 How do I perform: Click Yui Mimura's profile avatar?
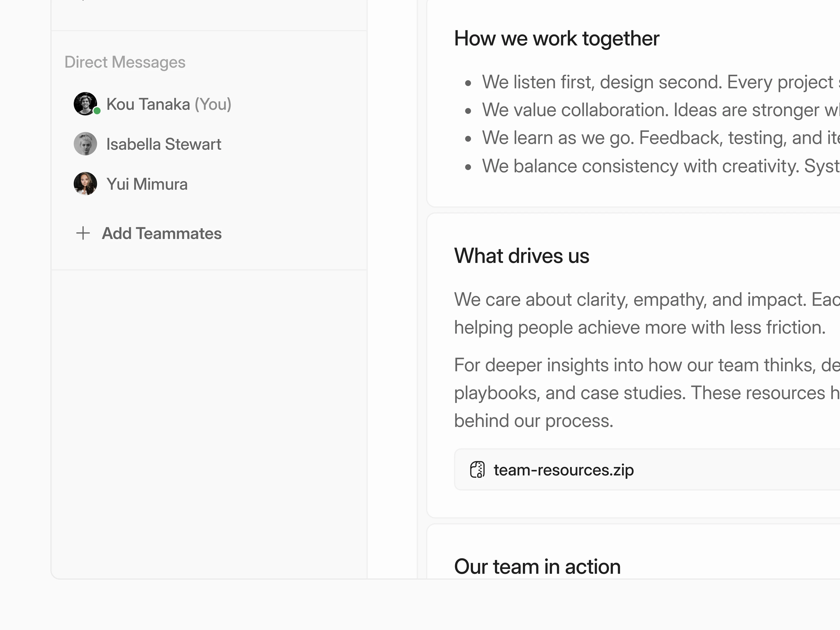coord(85,184)
